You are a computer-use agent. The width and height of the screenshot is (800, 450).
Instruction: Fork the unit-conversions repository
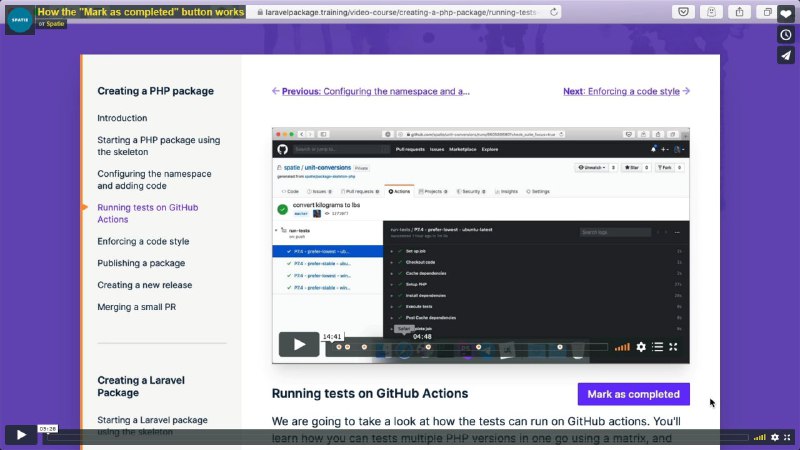pyautogui.click(x=665, y=167)
